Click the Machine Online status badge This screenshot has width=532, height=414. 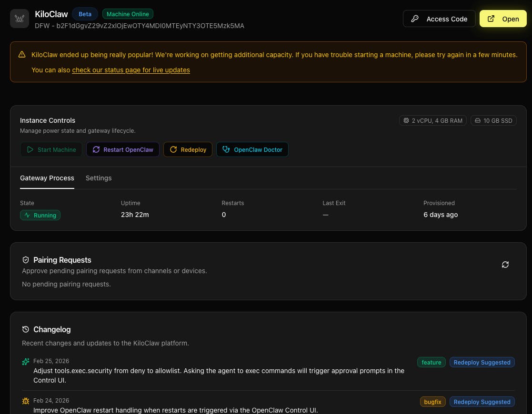click(128, 14)
